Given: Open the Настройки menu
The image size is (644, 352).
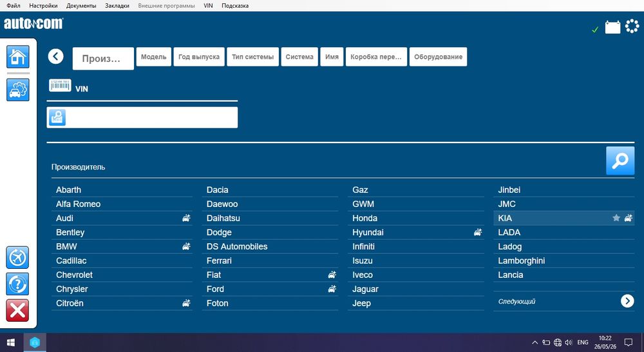Looking at the screenshot, I should [x=44, y=6].
